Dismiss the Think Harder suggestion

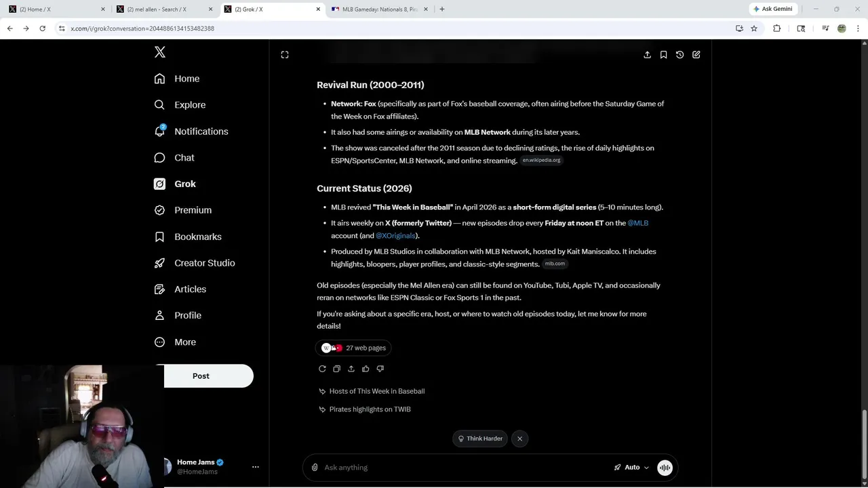[x=519, y=439]
